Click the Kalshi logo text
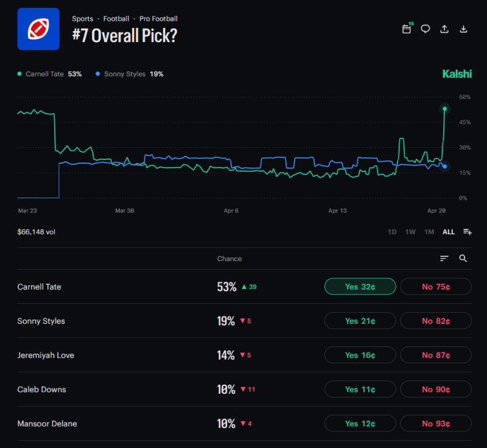This screenshot has width=487, height=448. (x=457, y=74)
